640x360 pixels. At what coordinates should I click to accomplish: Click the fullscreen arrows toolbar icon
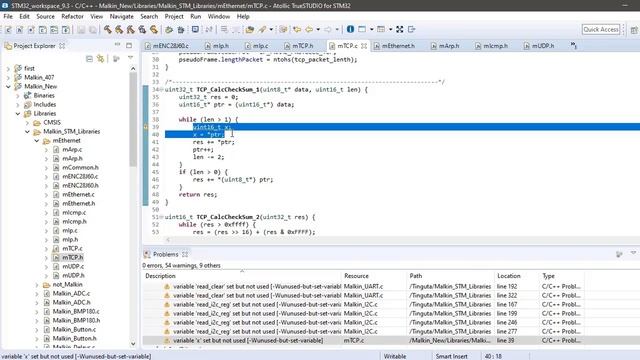[400, 29]
